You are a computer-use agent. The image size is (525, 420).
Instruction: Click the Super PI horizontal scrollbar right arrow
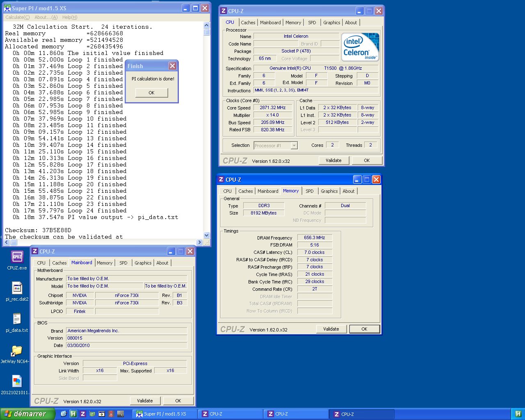(x=200, y=242)
